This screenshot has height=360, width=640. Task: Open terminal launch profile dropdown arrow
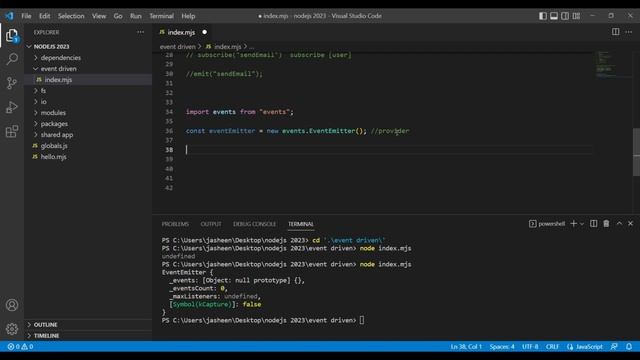coord(582,224)
